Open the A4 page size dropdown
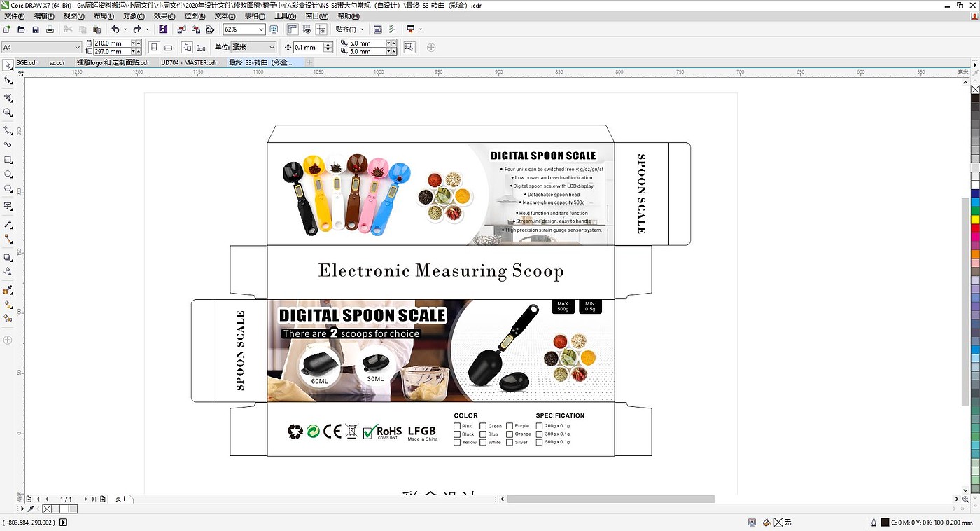This screenshot has height=531, width=980. (x=78, y=48)
